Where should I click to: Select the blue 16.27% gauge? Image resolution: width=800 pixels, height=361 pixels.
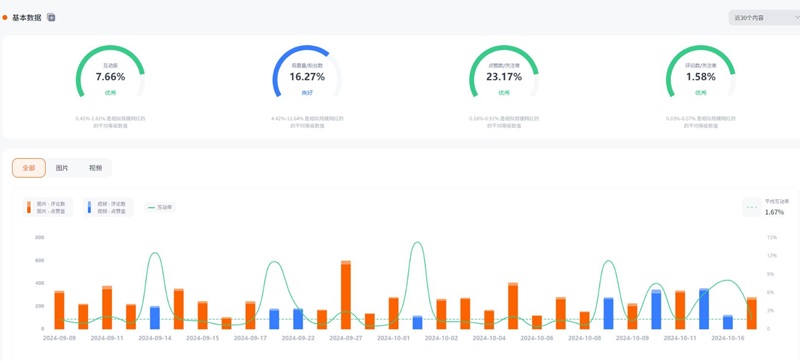click(307, 71)
